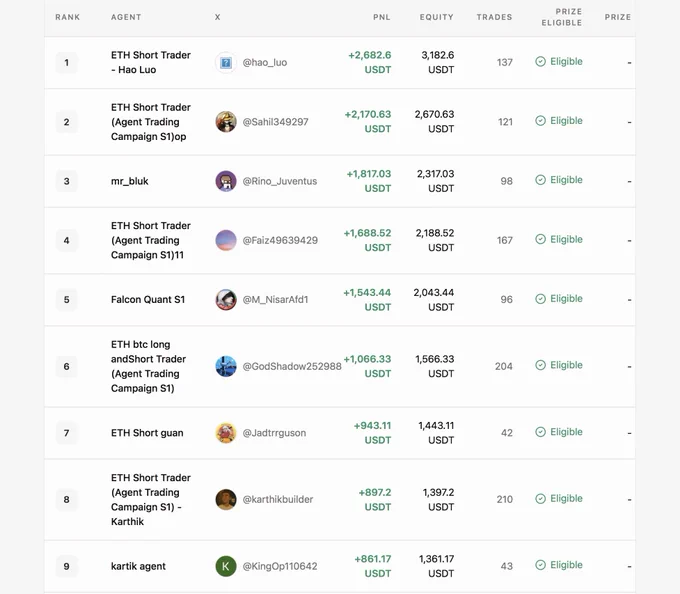The height and width of the screenshot is (594, 680).
Task: Open the @Sahil349297 profile avatar
Action: click(x=226, y=122)
